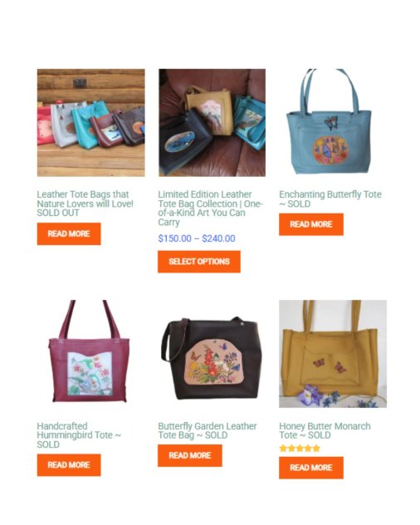Click Read More under Butterfly Garden Leather Tote
Viewport: 420px width, 525px height.
190,455
